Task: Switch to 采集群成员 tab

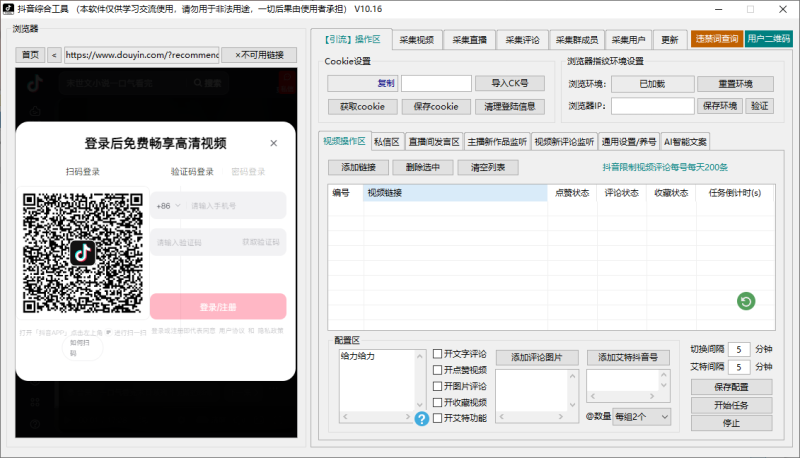Action: (x=577, y=40)
